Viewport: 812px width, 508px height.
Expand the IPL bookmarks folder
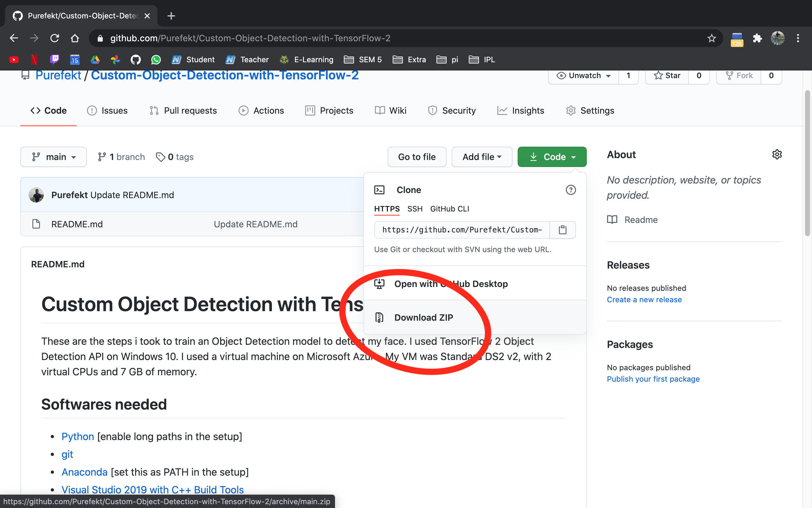(x=482, y=59)
